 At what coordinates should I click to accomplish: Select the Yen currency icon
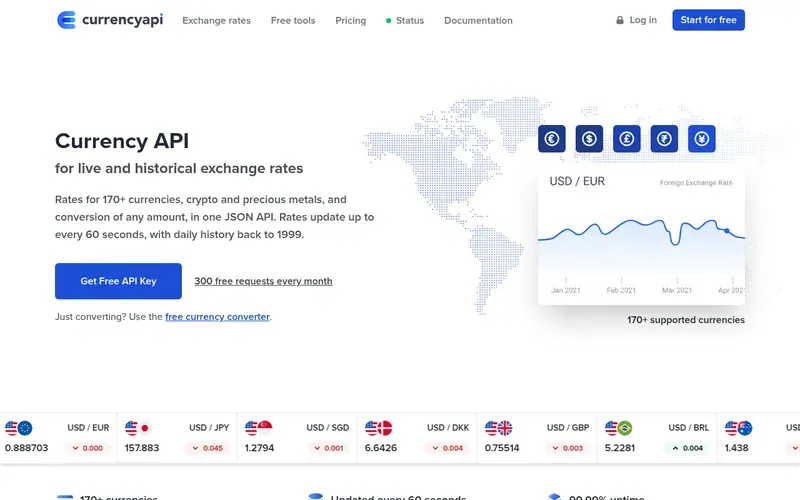(702, 139)
